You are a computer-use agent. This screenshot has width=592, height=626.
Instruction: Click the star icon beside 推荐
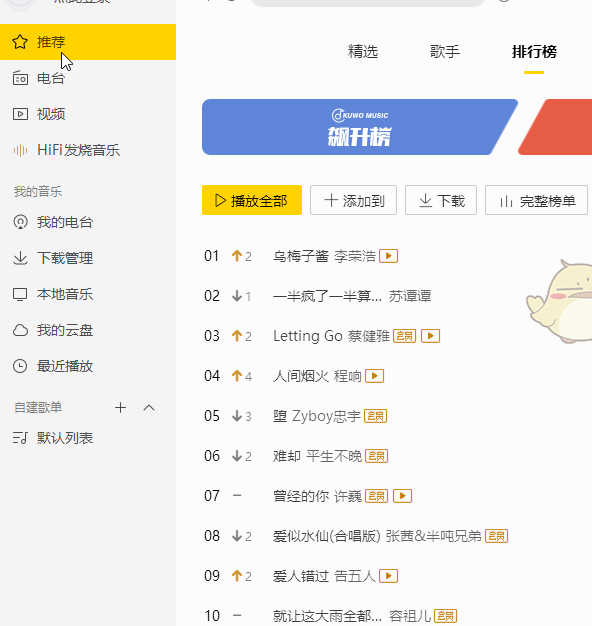click(20, 42)
